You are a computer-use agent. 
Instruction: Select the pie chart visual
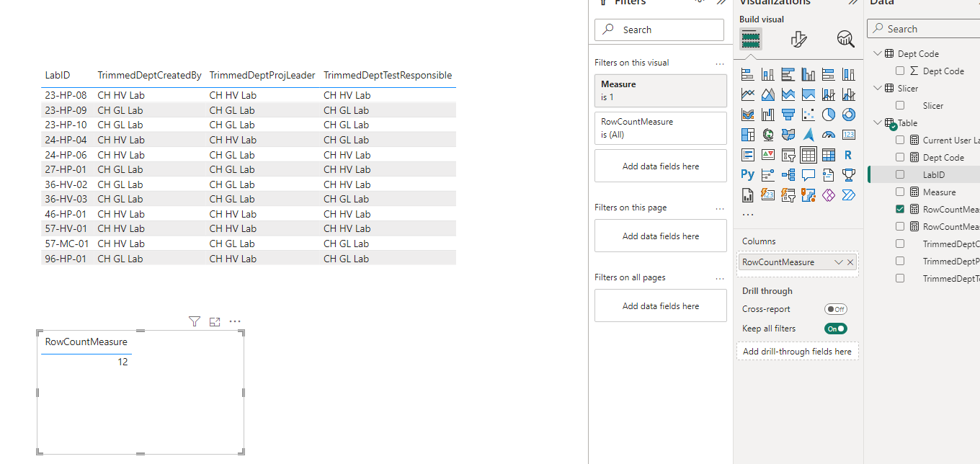828,115
